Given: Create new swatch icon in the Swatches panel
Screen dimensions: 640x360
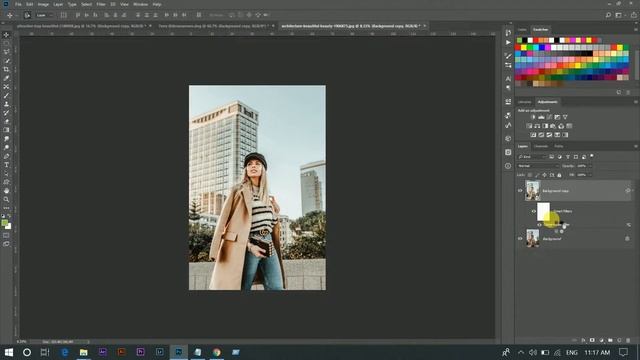Looking at the screenshot, I should tap(619, 92).
